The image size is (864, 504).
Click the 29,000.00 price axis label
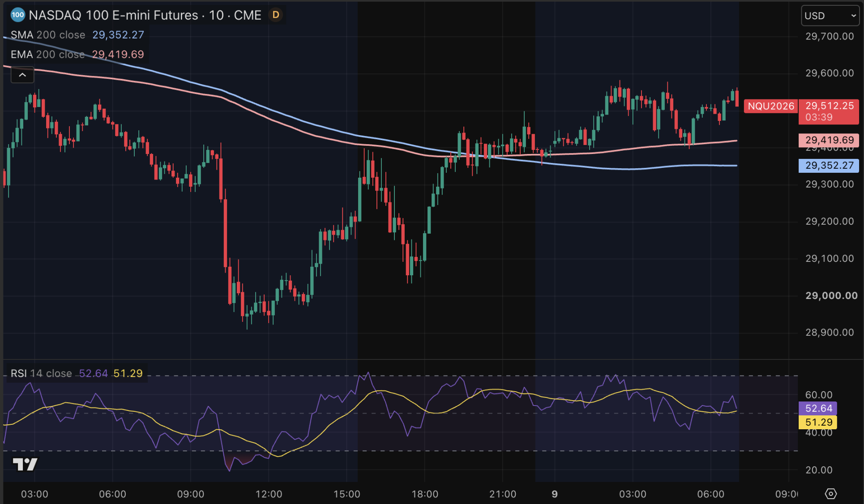(831, 295)
